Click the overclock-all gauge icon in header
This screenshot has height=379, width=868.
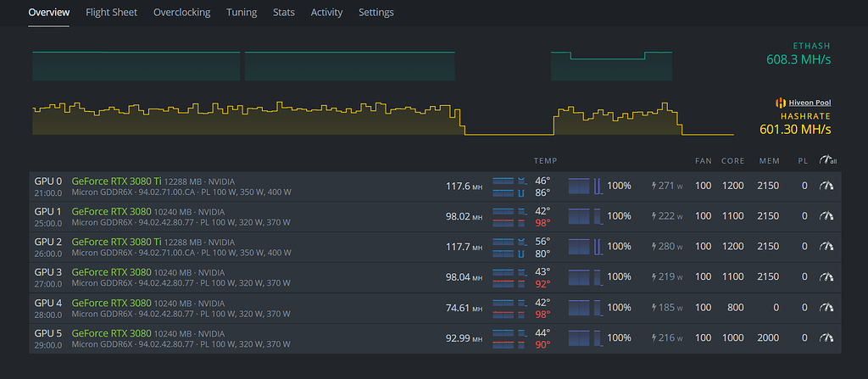coord(827,160)
